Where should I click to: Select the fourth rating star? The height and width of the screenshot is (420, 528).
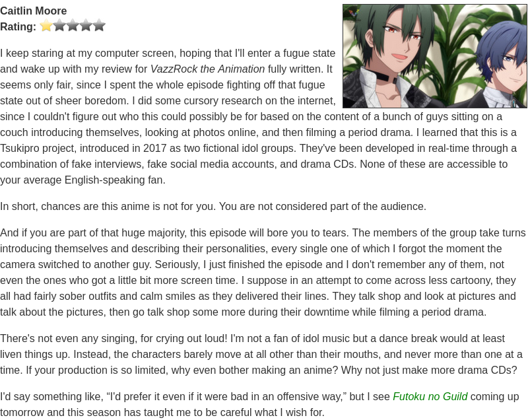coord(86,25)
